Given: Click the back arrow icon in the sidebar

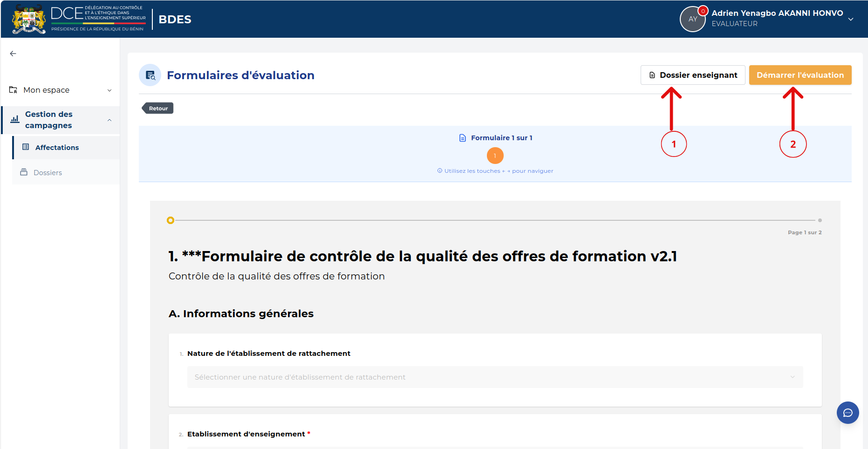Looking at the screenshot, I should coord(13,54).
